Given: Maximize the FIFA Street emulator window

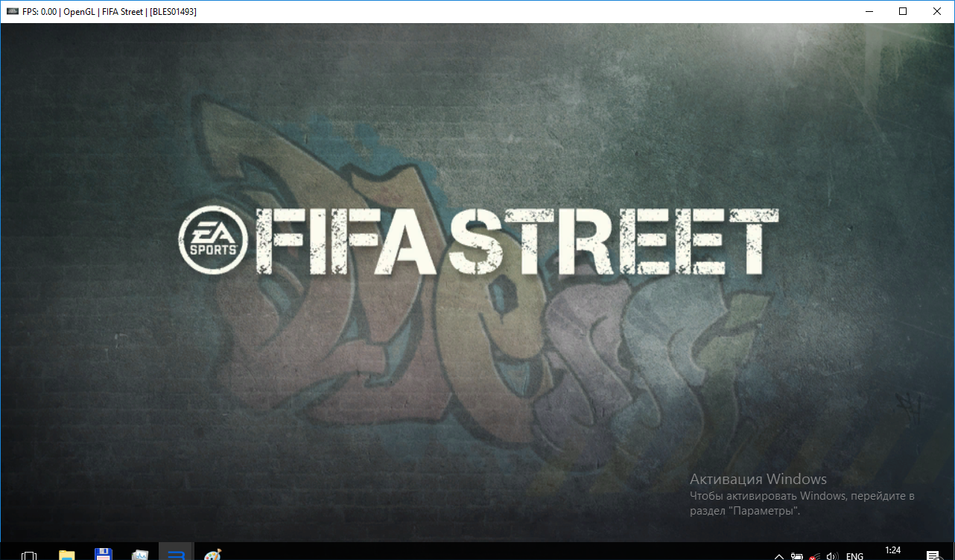Looking at the screenshot, I should coord(903,11).
